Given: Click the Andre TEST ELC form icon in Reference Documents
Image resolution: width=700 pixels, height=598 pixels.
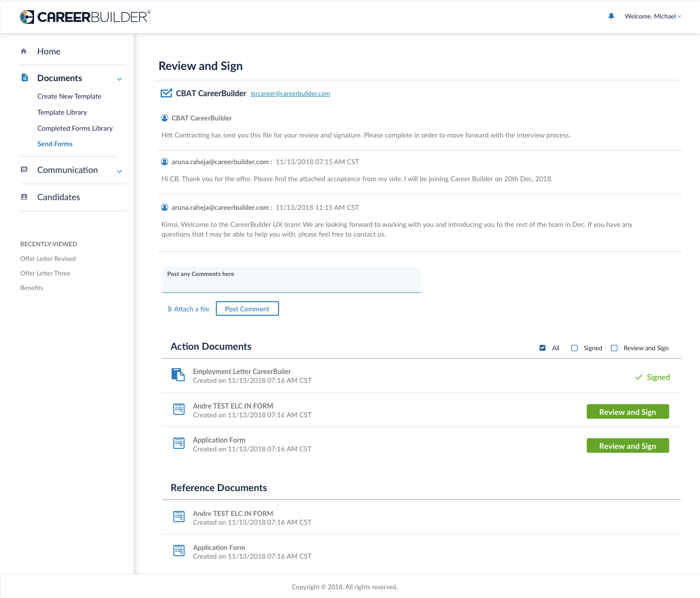Looking at the screenshot, I should pos(179,516).
